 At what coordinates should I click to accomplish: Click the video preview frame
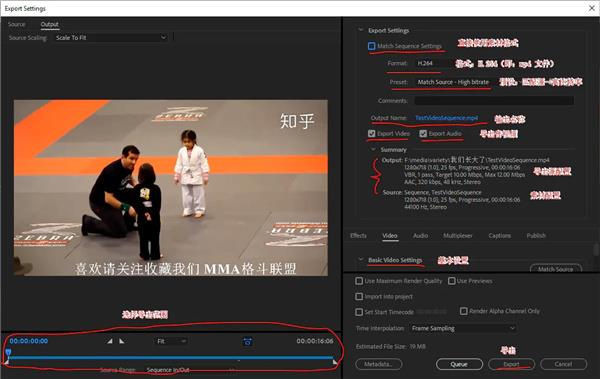tap(171, 188)
